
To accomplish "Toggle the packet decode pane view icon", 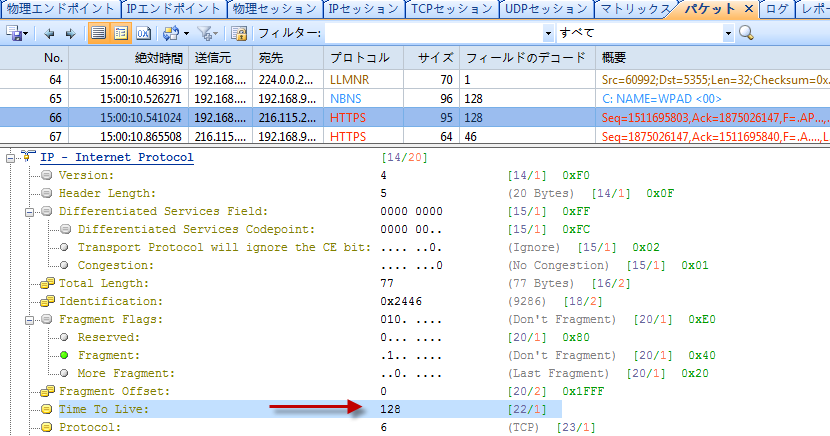I will click(121, 33).
